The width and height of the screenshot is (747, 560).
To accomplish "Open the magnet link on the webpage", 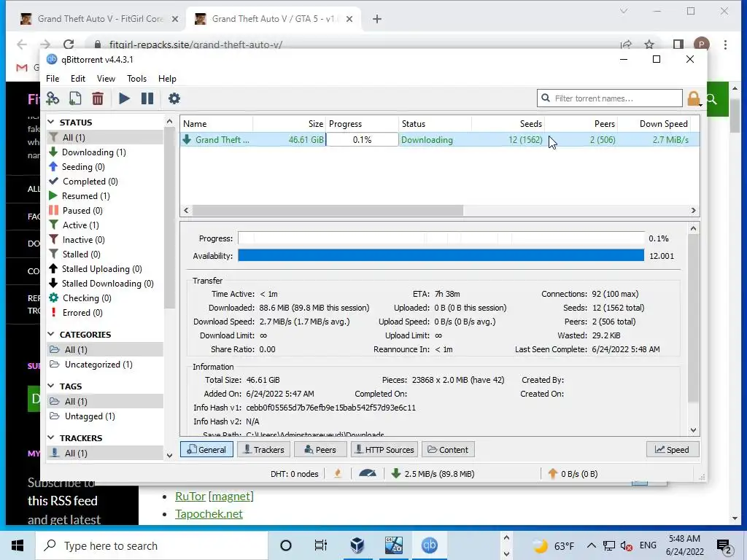I will click(231, 496).
